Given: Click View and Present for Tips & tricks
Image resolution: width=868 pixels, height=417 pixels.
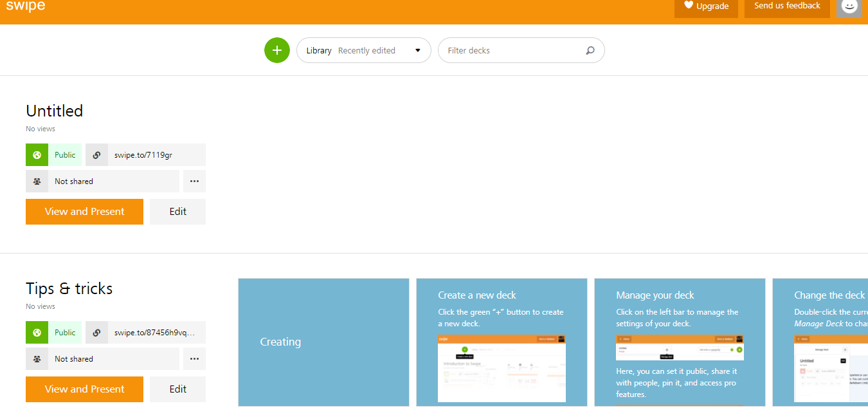Looking at the screenshot, I should pos(84,389).
